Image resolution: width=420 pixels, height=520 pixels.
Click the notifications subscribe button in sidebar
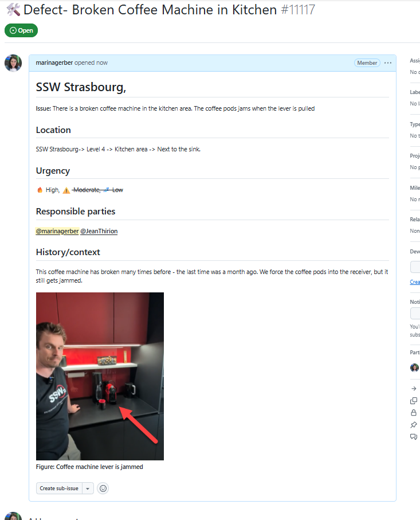(415, 313)
